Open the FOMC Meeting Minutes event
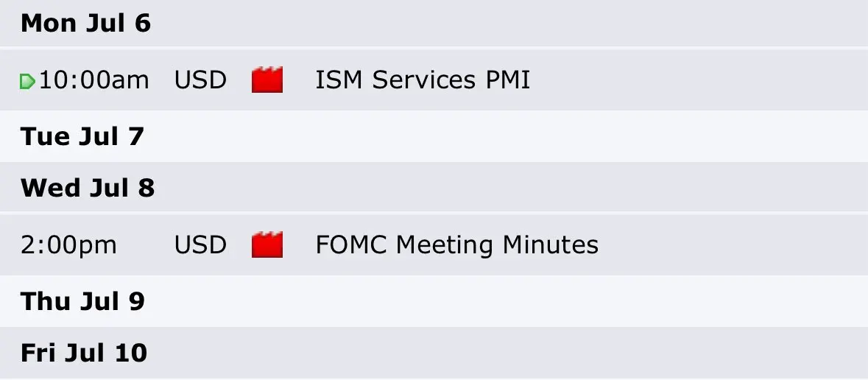This screenshot has height=380, width=868. pyautogui.click(x=456, y=244)
